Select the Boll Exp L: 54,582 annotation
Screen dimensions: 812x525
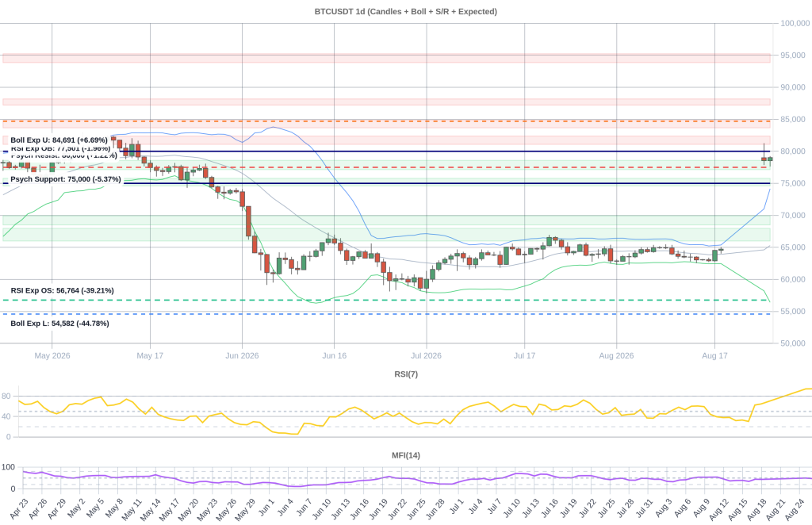pos(59,324)
